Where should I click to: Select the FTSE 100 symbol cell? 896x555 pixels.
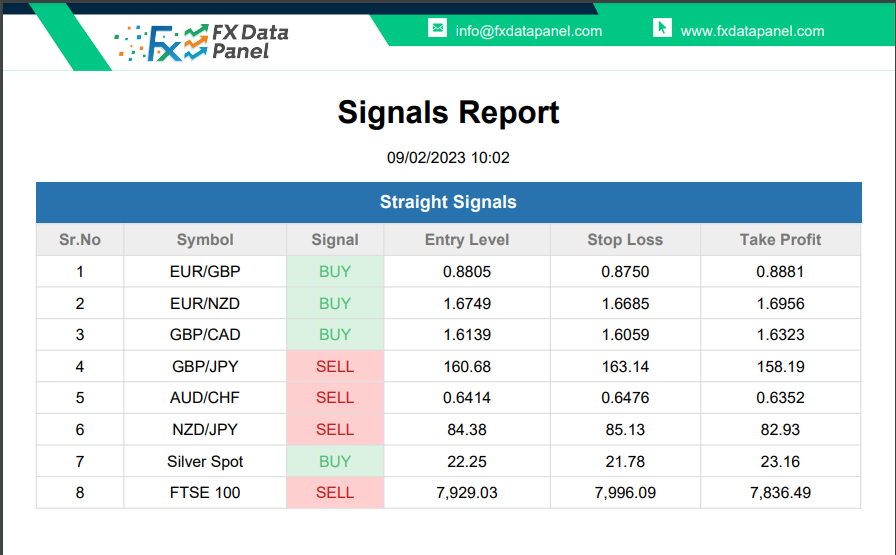(x=205, y=492)
